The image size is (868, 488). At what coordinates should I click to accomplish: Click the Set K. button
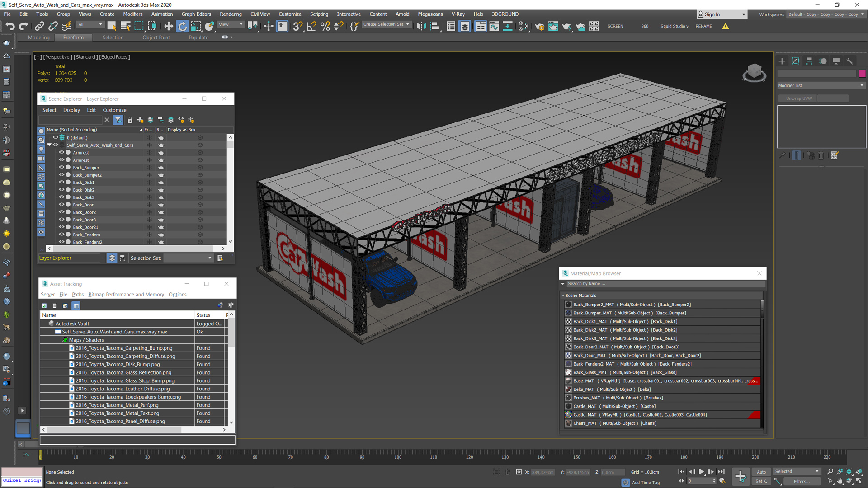tap(761, 481)
